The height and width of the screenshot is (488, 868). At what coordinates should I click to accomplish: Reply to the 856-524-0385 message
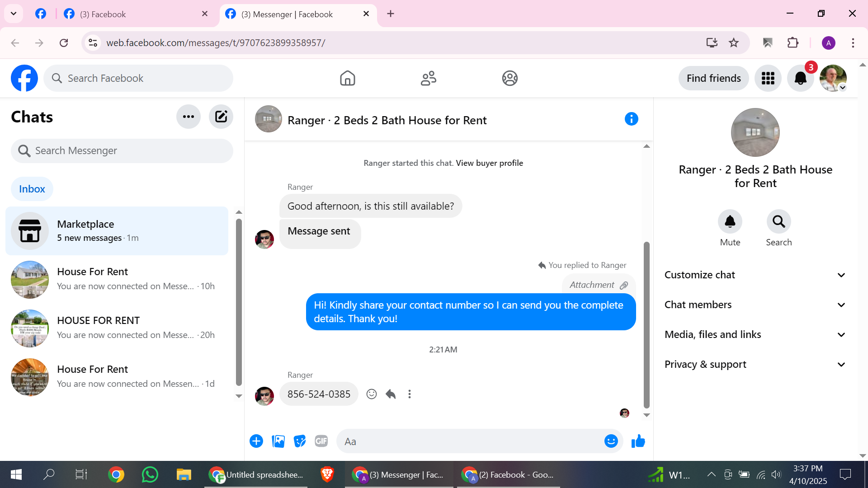(x=391, y=394)
